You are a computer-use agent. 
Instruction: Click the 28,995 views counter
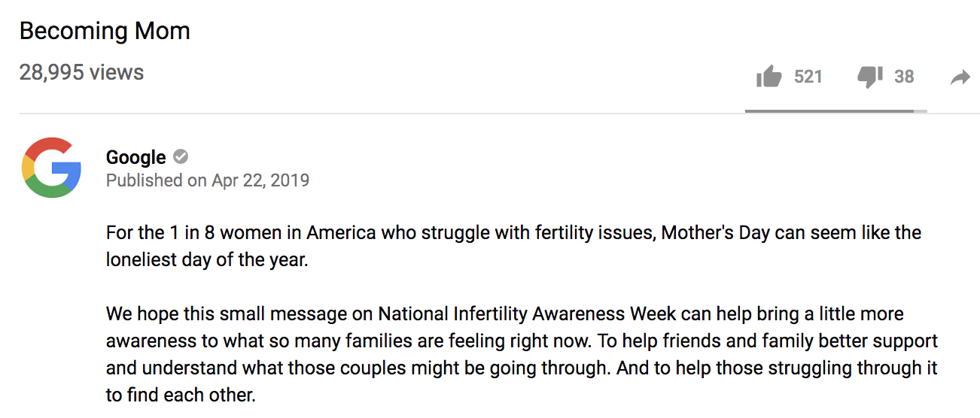pyautogui.click(x=81, y=72)
